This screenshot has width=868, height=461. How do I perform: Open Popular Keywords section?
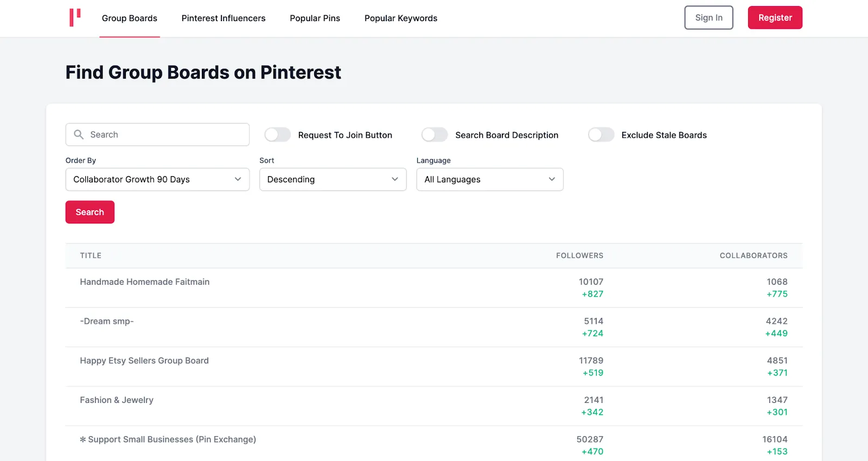[401, 18]
